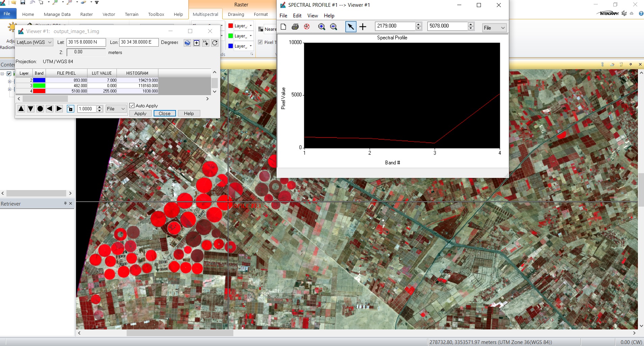Create a new Spectral Profile with the blank-page icon
The width and height of the screenshot is (644, 346).
click(283, 27)
